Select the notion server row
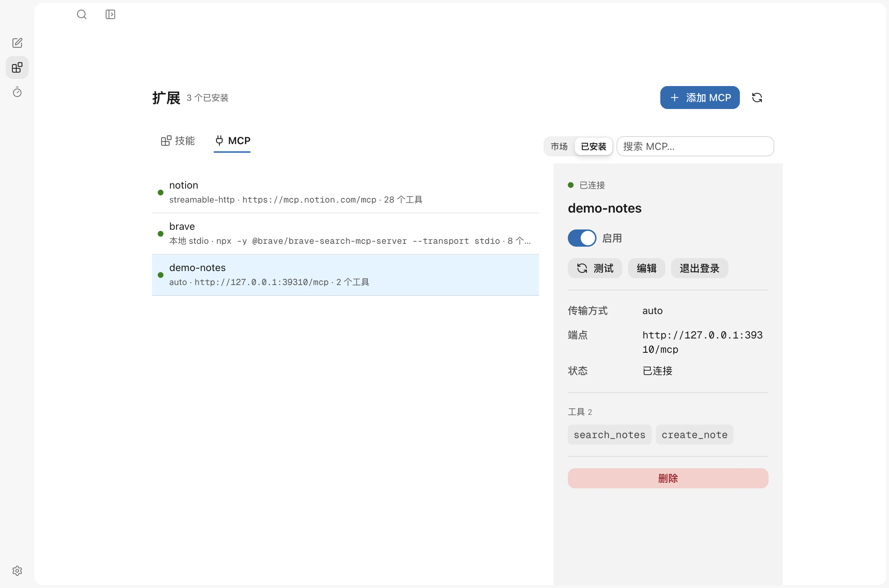Screen dimensions: 889x588 (346, 193)
